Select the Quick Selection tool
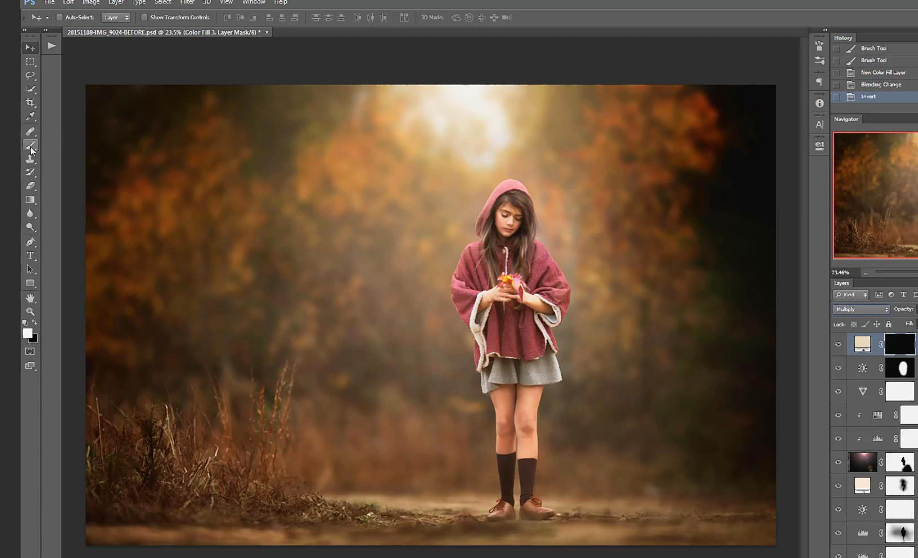 [30, 89]
